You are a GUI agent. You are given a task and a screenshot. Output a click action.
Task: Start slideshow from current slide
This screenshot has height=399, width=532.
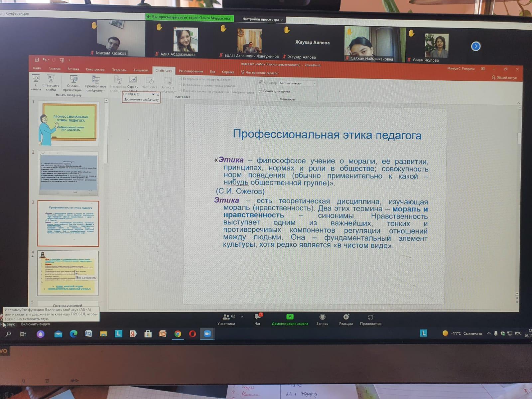[51, 79]
